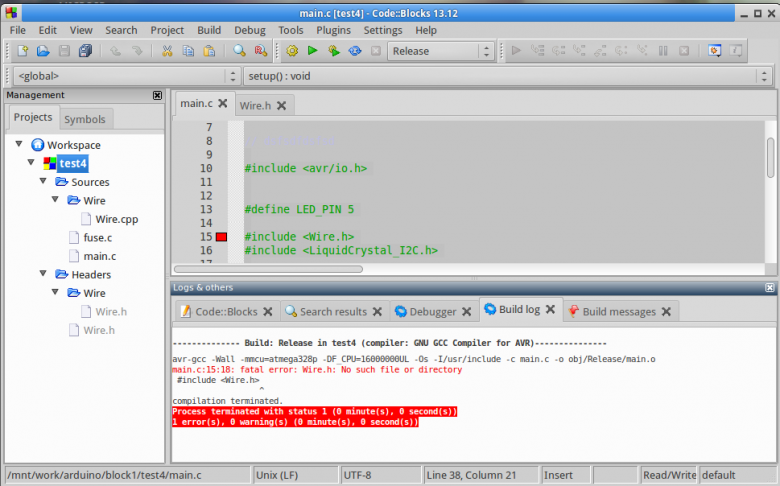Click the Run to cursor debug icon
Viewport: 780px width, 486px height.
[x=537, y=51]
